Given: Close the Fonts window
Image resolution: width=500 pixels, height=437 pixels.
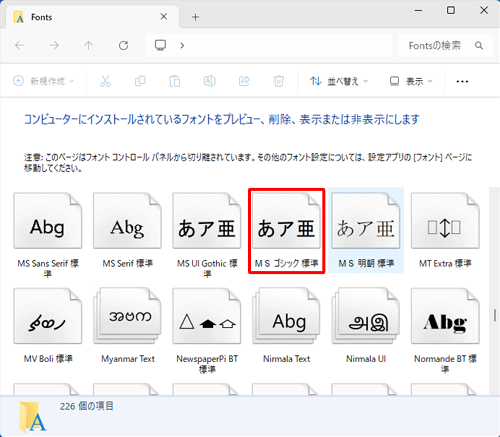Looking at the screenshot, I should point(484,11).
